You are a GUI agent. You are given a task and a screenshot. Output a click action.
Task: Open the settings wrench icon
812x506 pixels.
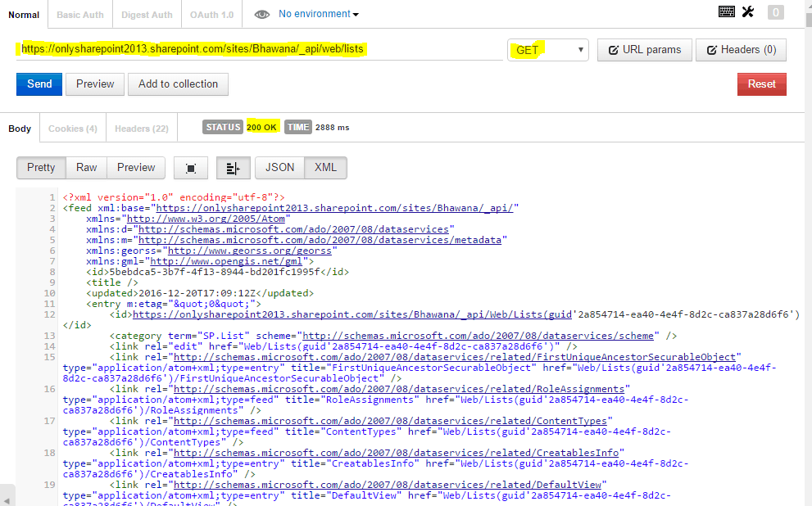tap(747, 10)
